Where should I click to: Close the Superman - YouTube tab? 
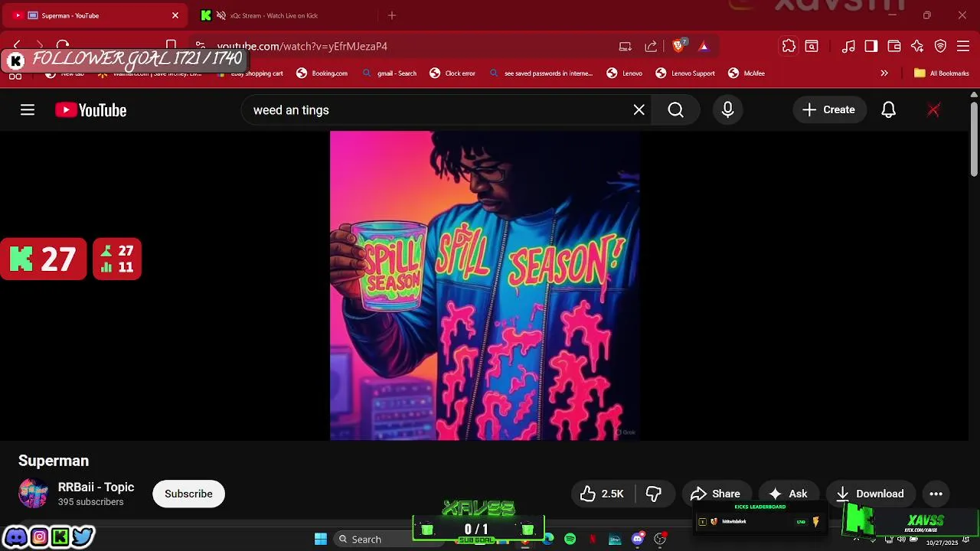175,15
